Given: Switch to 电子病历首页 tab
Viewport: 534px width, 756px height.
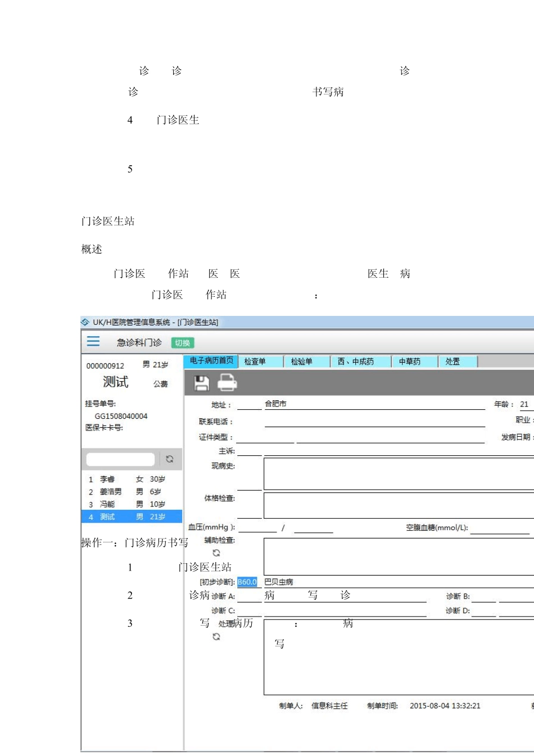Looking at the screenshot, I should click(x=211, y=361).
